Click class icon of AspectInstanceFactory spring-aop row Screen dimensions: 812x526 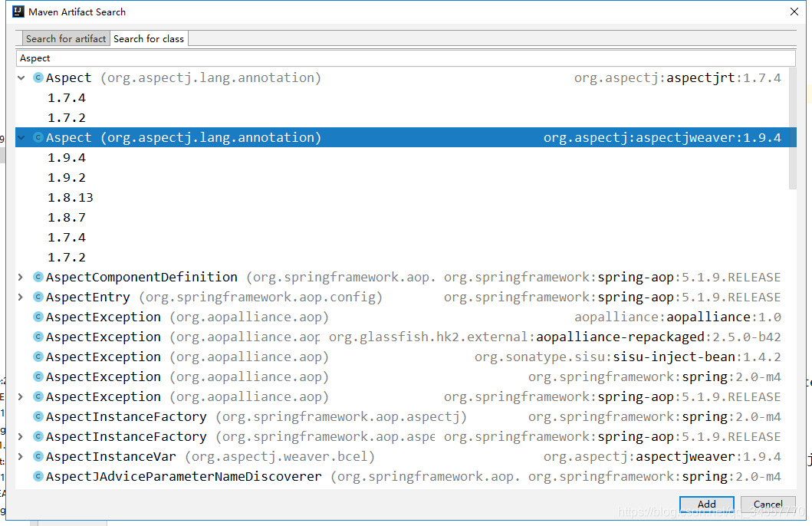[38, 436]
